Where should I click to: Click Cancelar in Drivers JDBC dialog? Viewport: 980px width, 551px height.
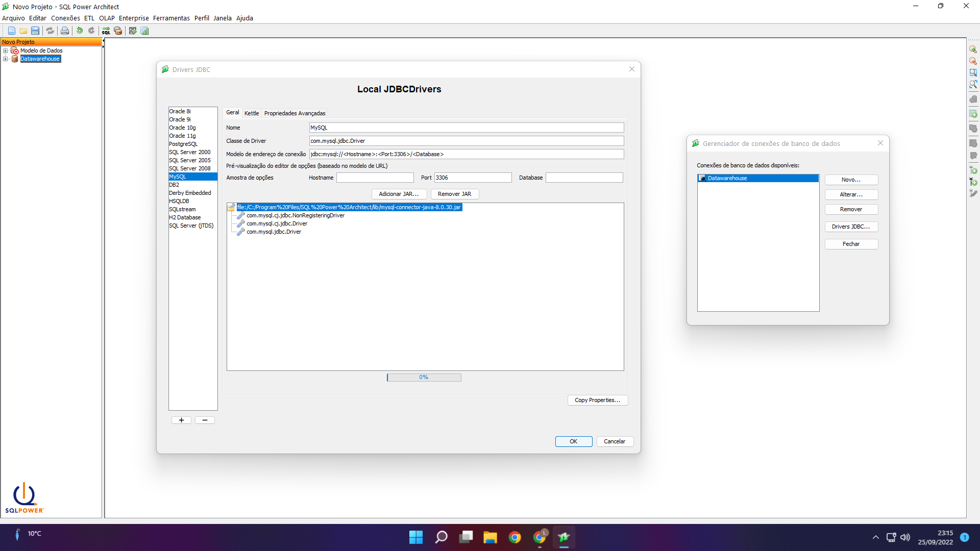point(615,441)
